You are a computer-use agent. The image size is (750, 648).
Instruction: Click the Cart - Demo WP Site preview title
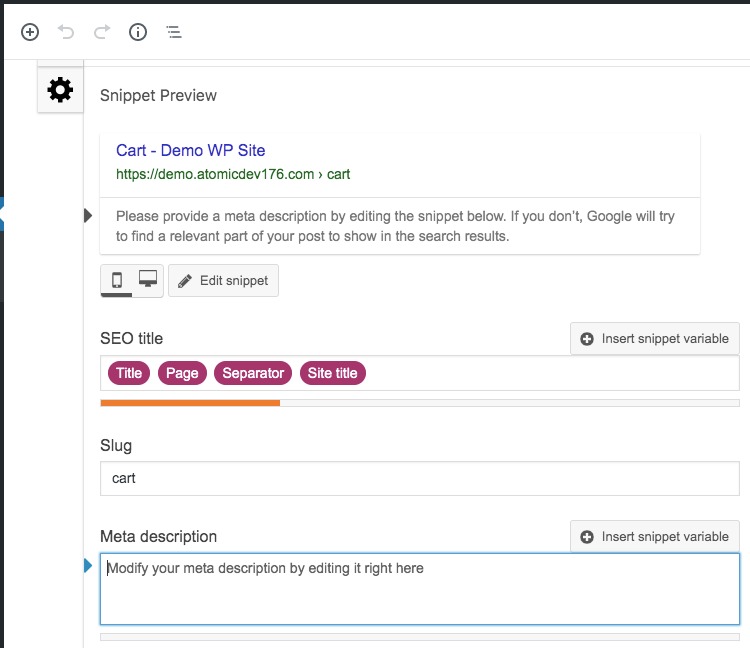(x=190, y=150)
